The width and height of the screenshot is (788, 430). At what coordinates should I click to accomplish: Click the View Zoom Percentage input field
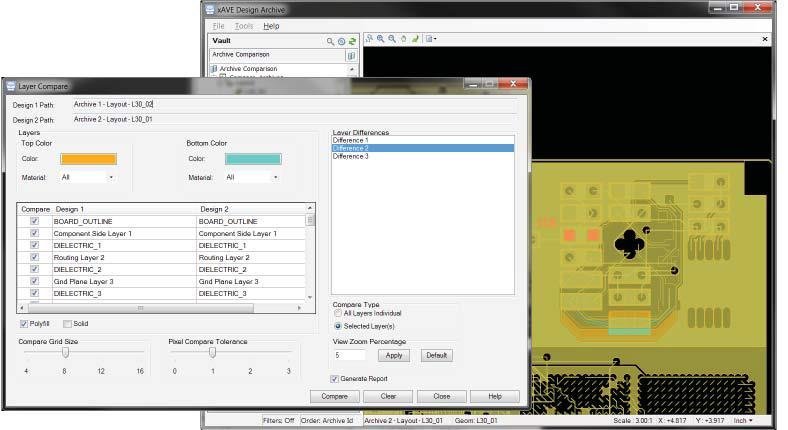coord(349,355)
